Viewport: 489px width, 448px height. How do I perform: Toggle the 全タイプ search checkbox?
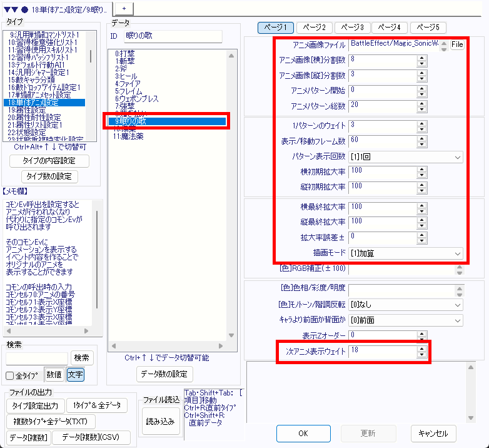click(x=10, y=375)
